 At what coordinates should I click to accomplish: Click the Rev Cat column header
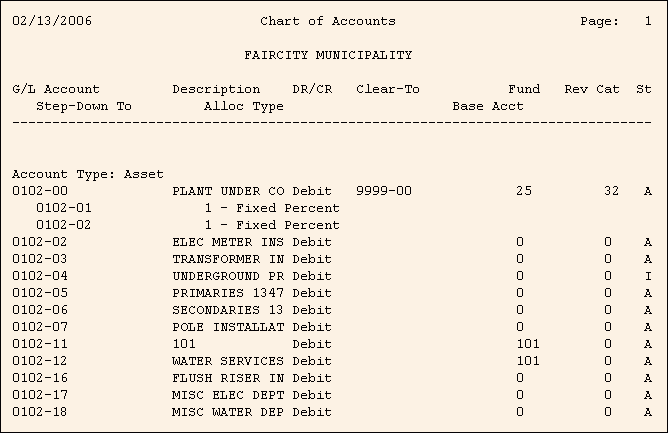click(592, 89)
